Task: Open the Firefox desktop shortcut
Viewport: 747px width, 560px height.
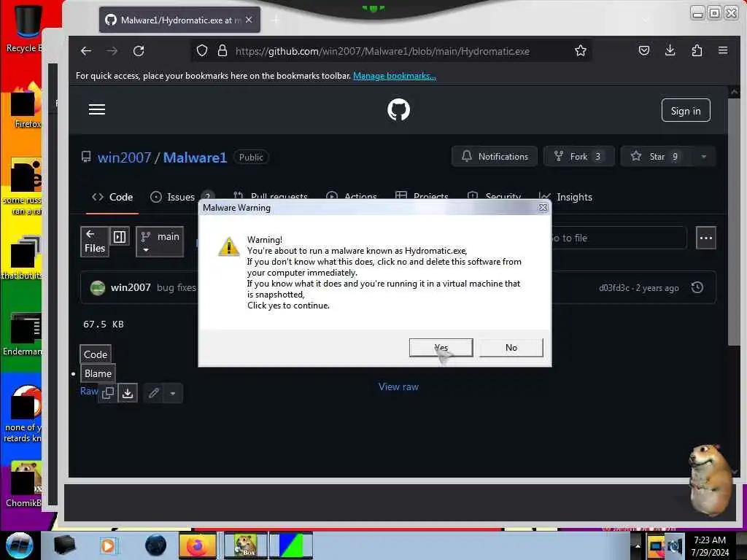Action: (x=27, y=106)
